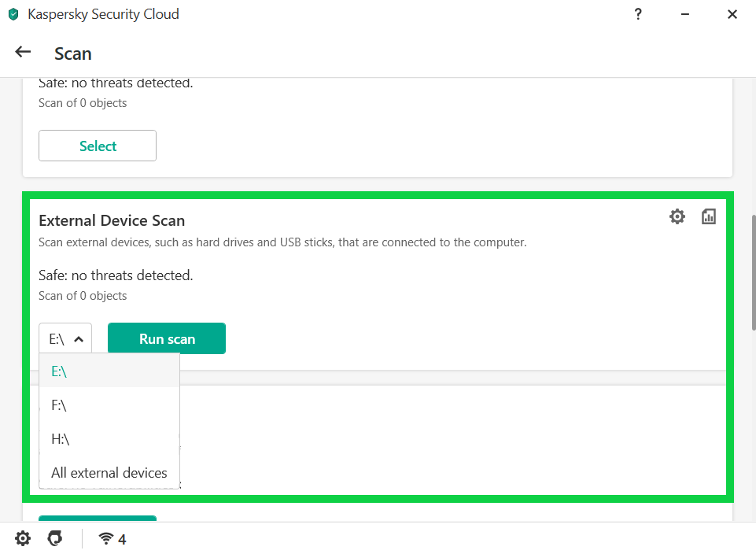Minimize the Kaspersky window
Image resolution: width=756 pixels, height=554 pixels.
685,14
